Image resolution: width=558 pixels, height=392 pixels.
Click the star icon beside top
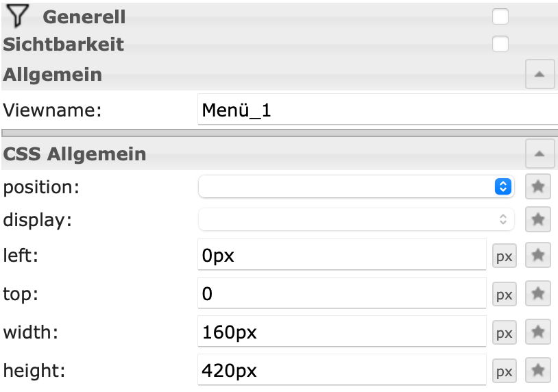[538, 295]
